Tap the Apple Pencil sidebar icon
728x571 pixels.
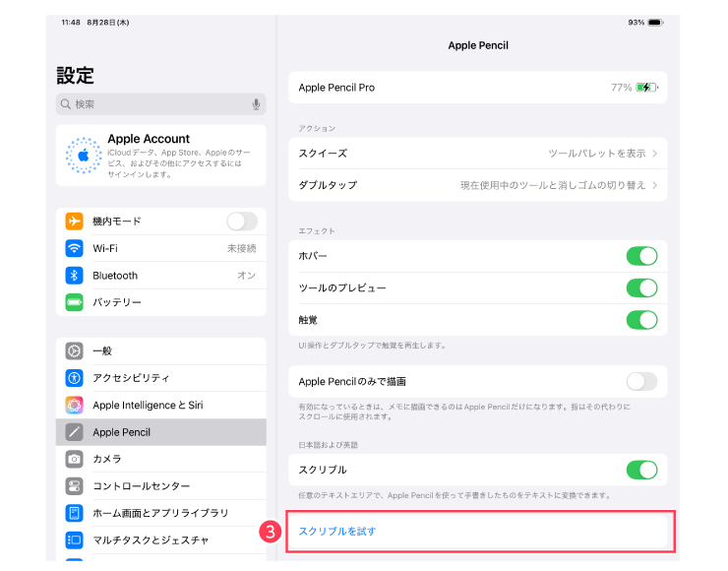74,432
